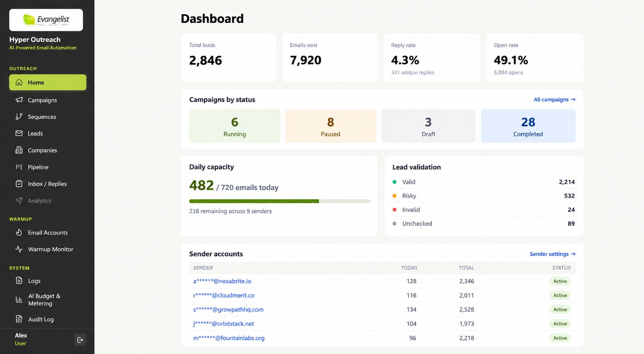Click the Analytics paper-plane icon

pos(19,200)
